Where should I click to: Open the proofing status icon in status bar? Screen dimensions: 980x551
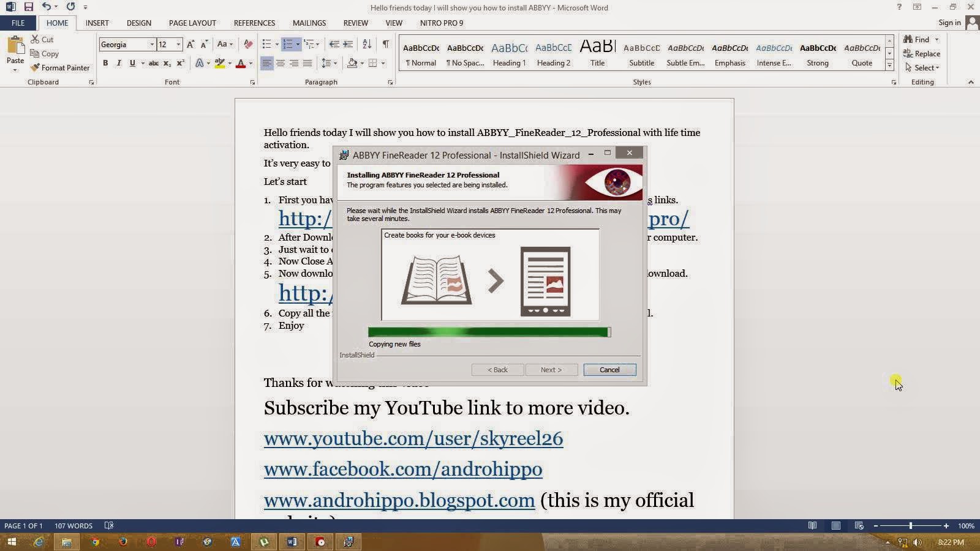click(x=109, y=525)
